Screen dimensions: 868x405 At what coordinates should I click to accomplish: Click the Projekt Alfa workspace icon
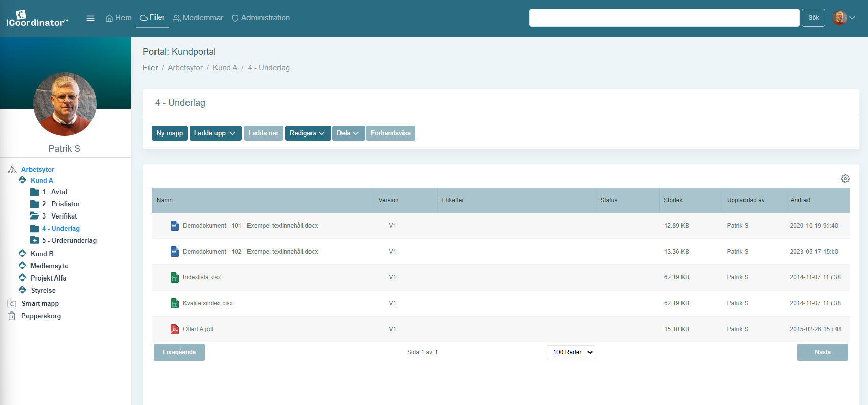coord(22,277)
